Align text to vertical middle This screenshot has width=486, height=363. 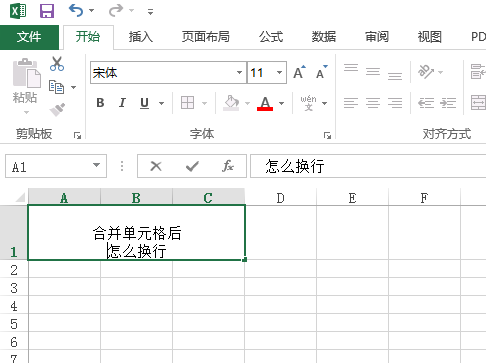click(x=373, y=71)
